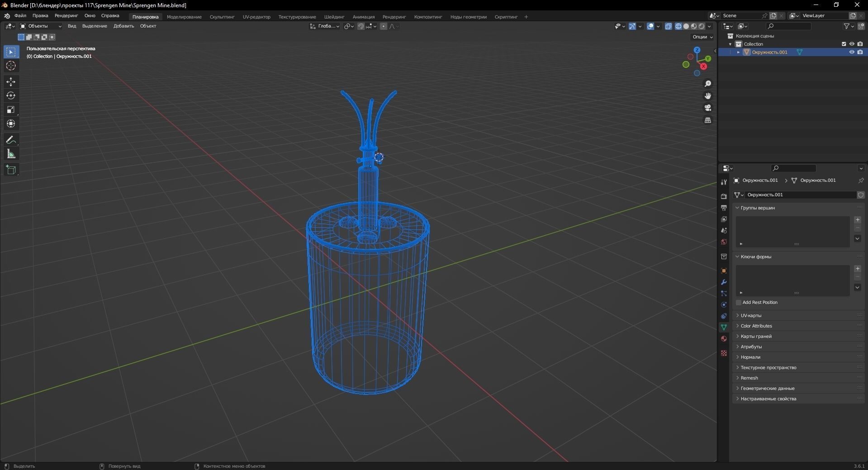Add a new vertex group with plus button
868x470 pixels.
[858, 220]
